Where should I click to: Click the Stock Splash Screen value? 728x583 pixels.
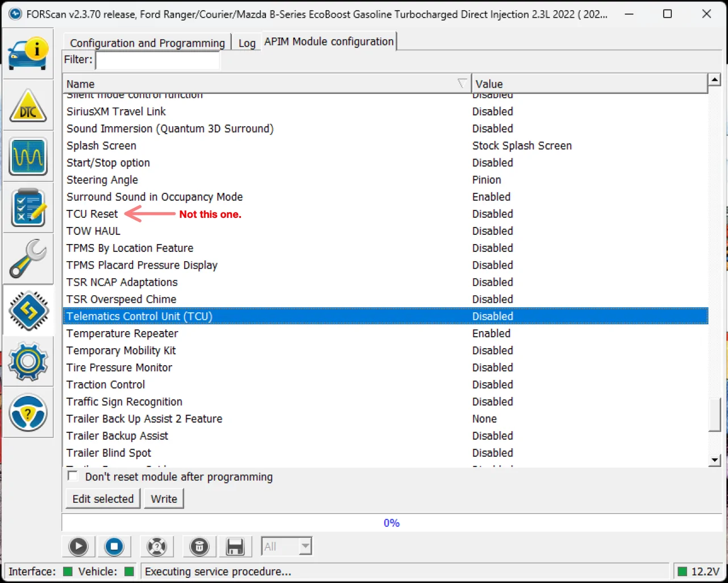522,146
